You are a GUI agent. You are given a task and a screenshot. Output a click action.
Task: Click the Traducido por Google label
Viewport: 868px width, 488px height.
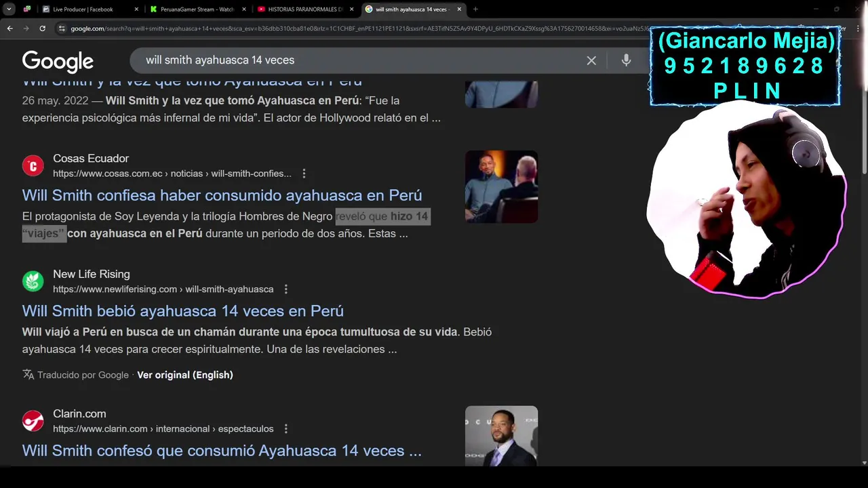(83, 375)
